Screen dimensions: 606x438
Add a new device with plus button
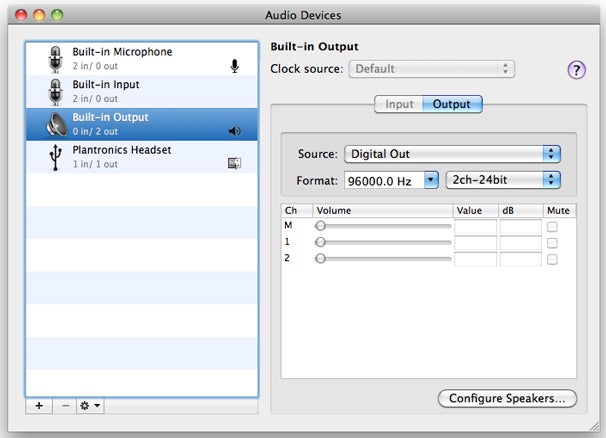click(39, 406)
